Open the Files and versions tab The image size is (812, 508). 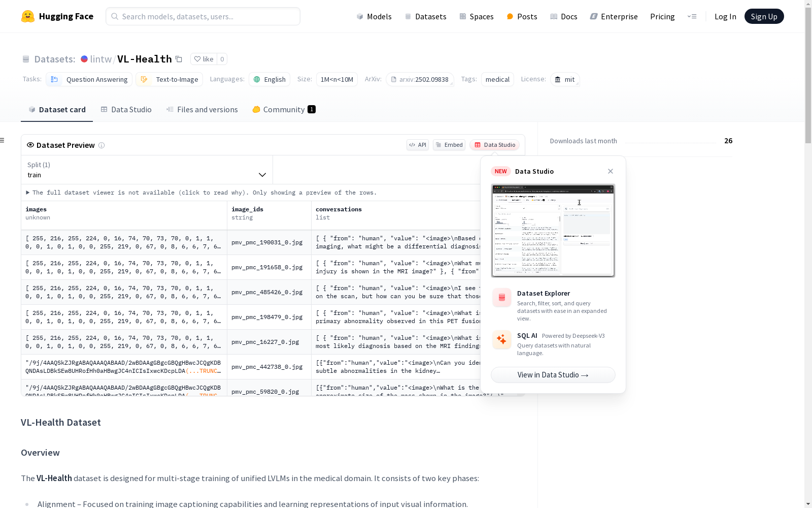pyautogui.click(x=202, y=110)
